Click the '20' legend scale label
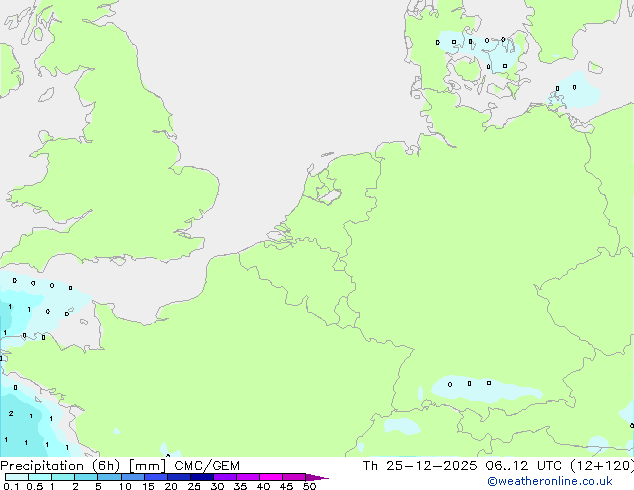Image resolution: width=634 pixels, height=490 pixels. pos(171,486)
